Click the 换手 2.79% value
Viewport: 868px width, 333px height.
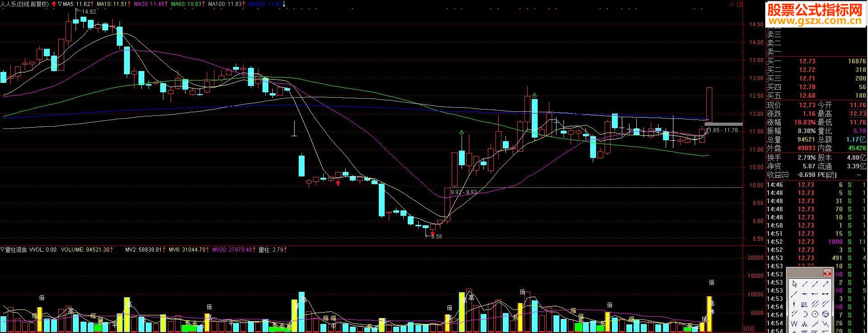(806, 157)
